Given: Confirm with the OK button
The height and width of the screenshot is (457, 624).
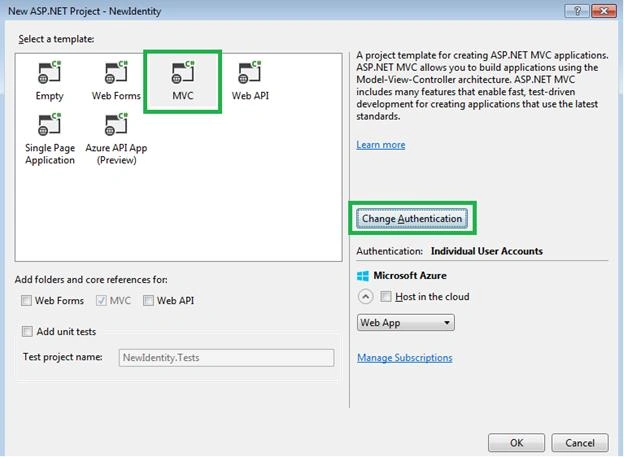Looking at the screenshot, I should tap(516, 443).
